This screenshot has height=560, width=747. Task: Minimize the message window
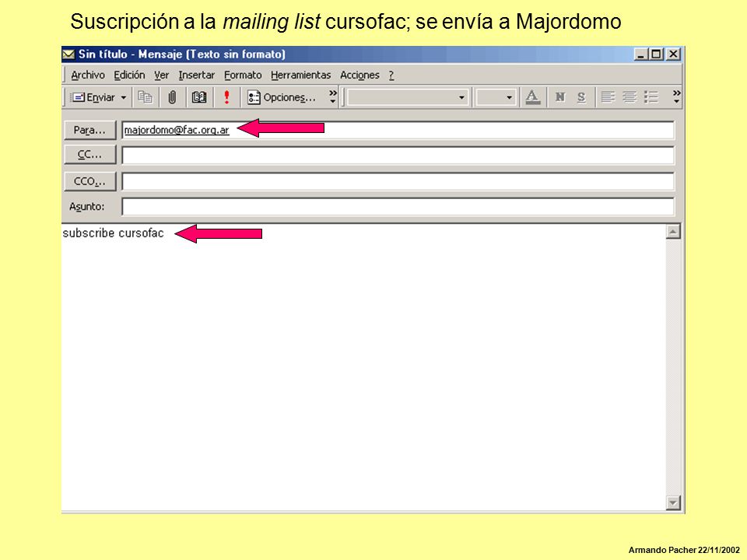[x=641, y=54]
